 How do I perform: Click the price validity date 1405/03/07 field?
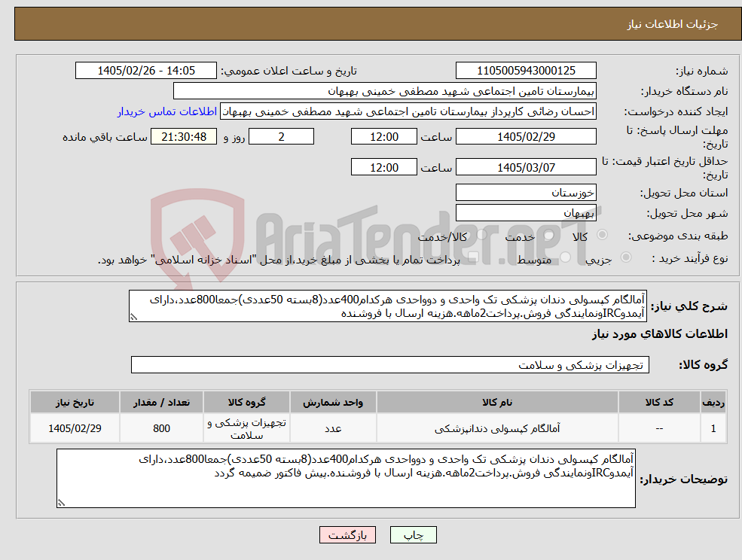(x=526, y=167)
